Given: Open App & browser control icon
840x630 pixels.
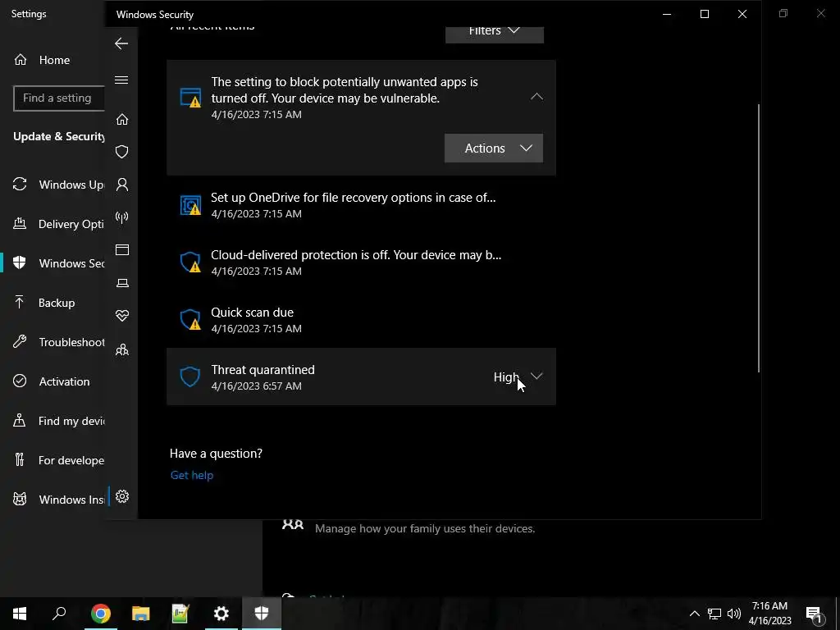Looking at the screenshot, I should pos(122,250).
